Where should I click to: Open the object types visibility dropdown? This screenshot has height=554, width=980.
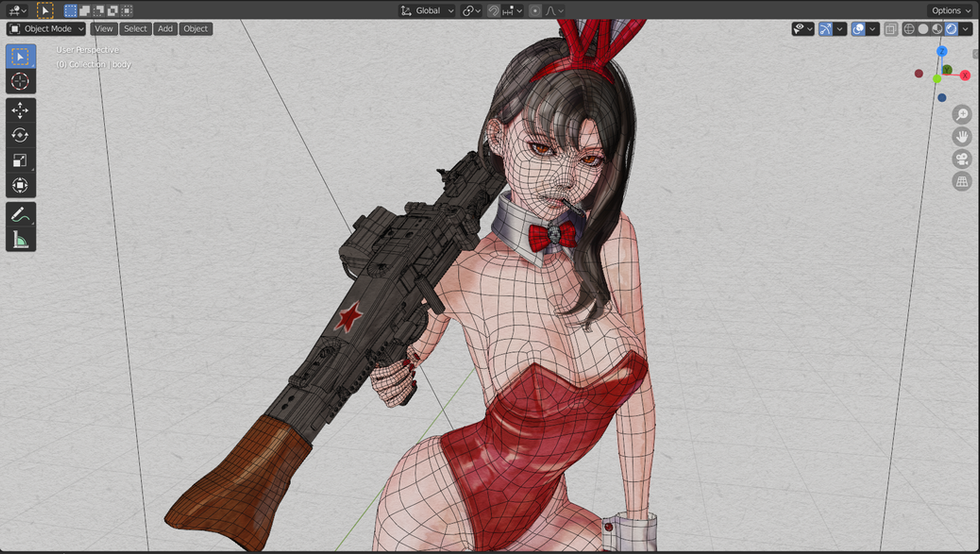(802, 29)
